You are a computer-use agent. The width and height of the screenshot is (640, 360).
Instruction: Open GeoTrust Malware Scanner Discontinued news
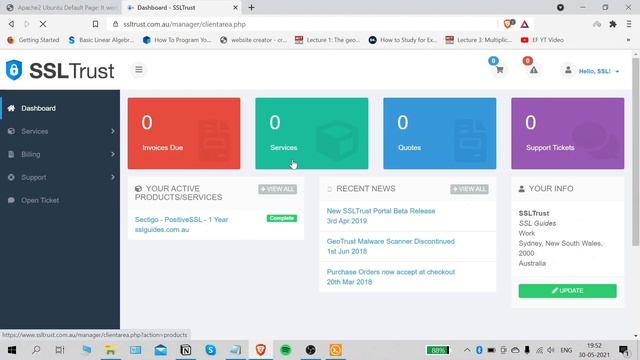391,241
